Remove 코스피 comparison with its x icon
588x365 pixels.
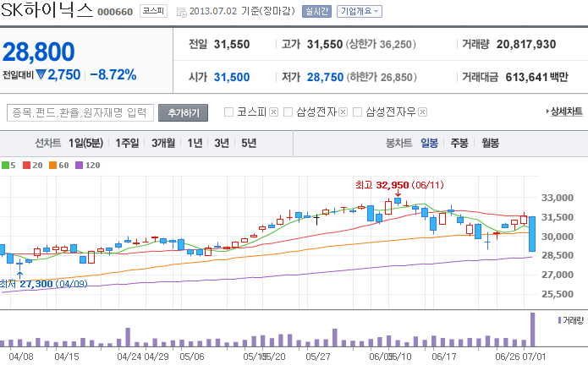[x=274, y=112]
